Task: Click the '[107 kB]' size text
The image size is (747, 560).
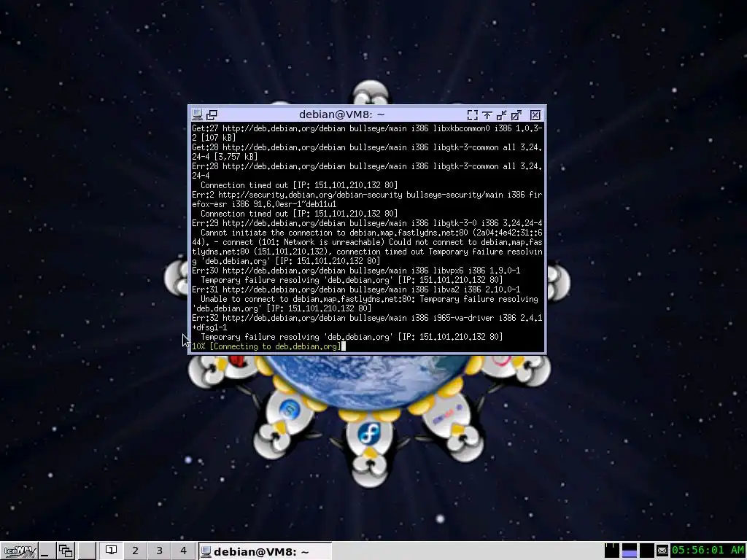Action: click(217, 138)
